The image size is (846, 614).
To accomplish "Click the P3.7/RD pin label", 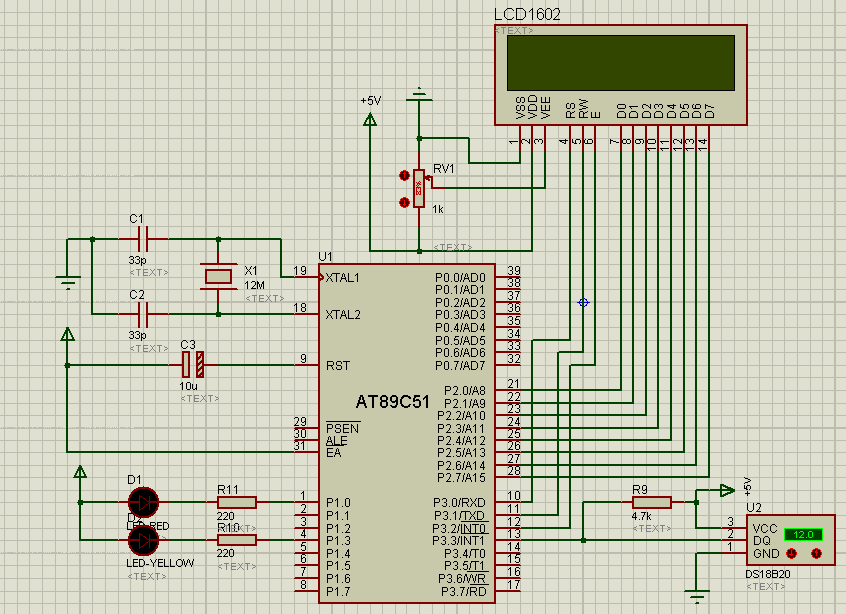I will (x=464, y=592).
